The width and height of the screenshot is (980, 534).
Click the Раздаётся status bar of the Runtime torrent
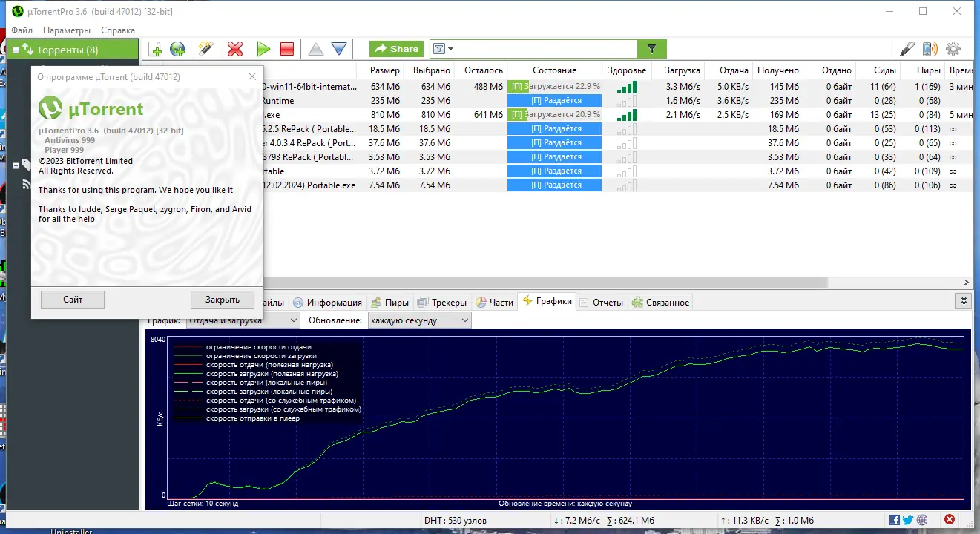[554, 101]
